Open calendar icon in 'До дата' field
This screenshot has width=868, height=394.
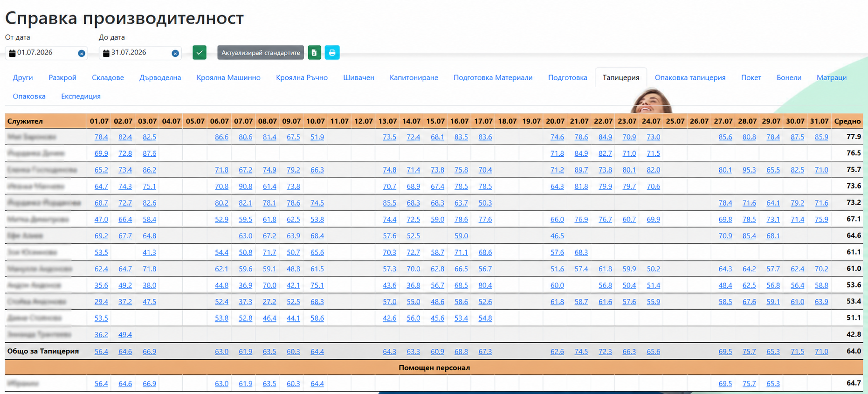click(106, 53)
